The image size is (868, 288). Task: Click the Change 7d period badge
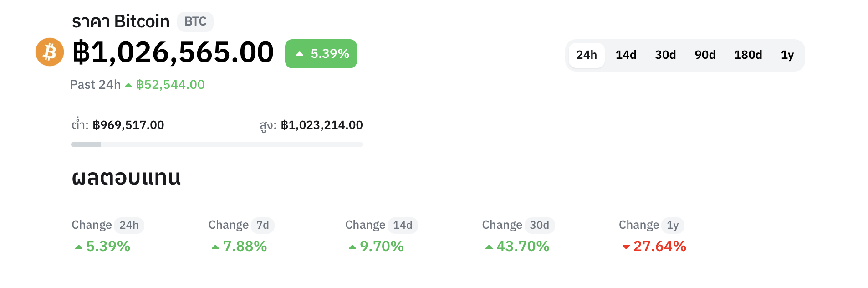coord(263,225)
